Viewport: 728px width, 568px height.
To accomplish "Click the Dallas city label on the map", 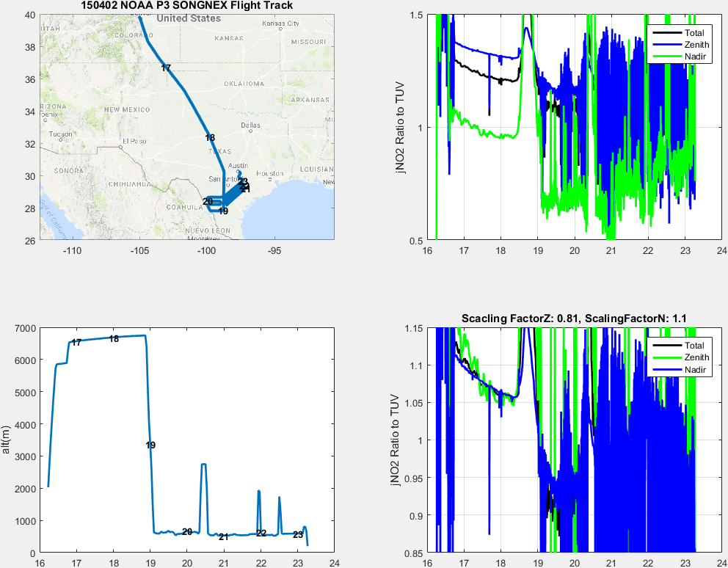I will (x=250, y=125).
